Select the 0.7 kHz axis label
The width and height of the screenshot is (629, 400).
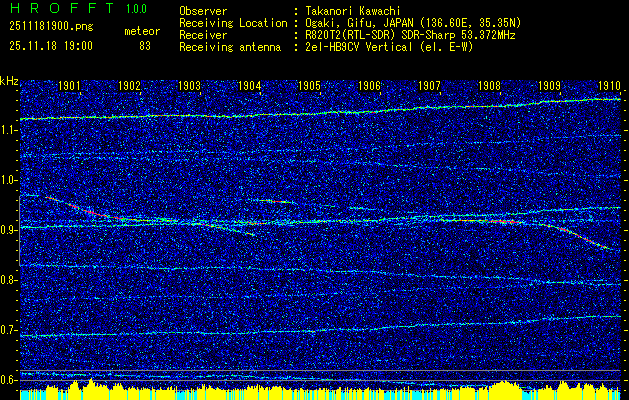click(10, 330)
